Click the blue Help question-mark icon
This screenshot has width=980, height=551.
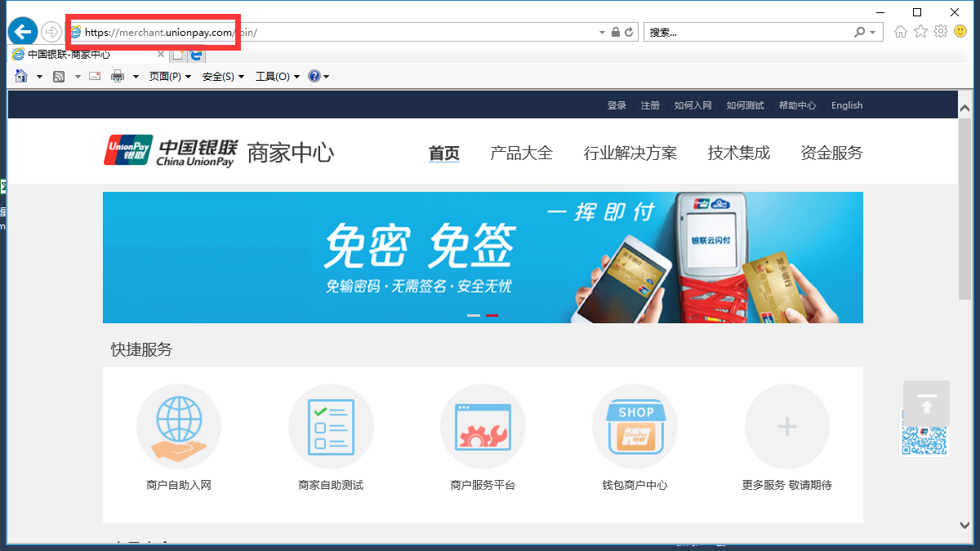point(314,77)
